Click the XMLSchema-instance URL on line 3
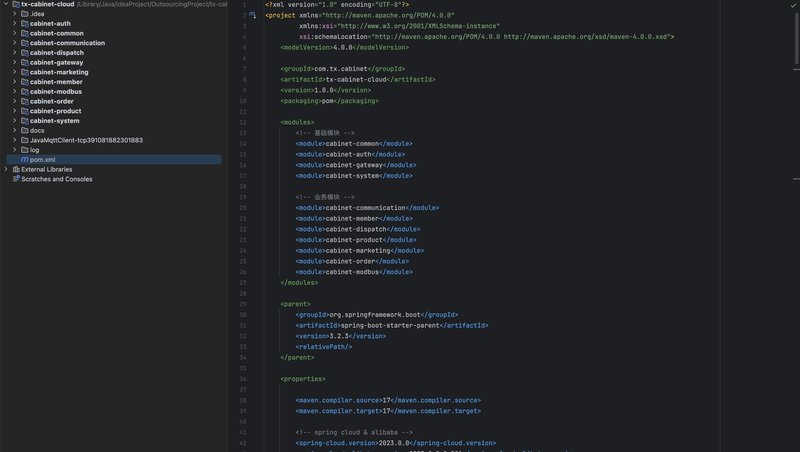Viewport: 800px width, 452px height. [418, 26]
